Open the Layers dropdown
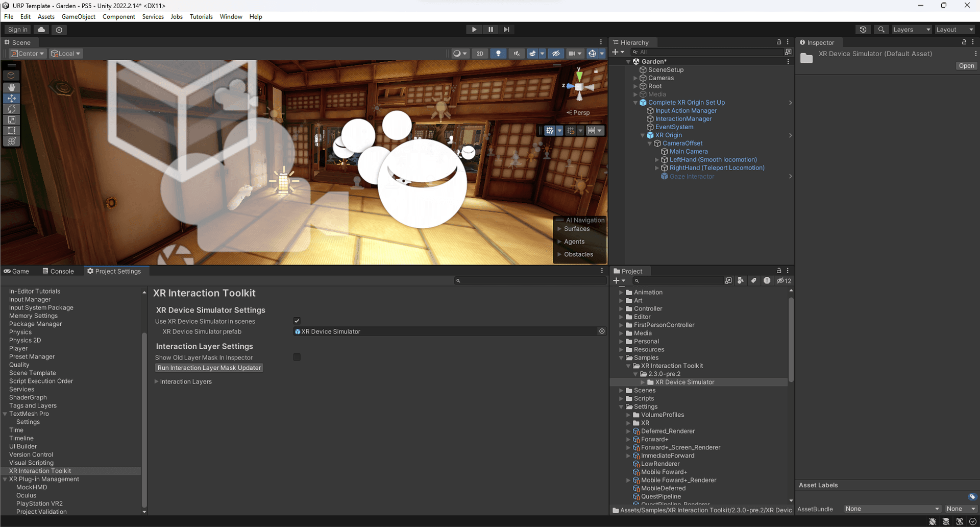Image resolution: width=980 pixels, height=527 pixels. click(x=912, y=29)
